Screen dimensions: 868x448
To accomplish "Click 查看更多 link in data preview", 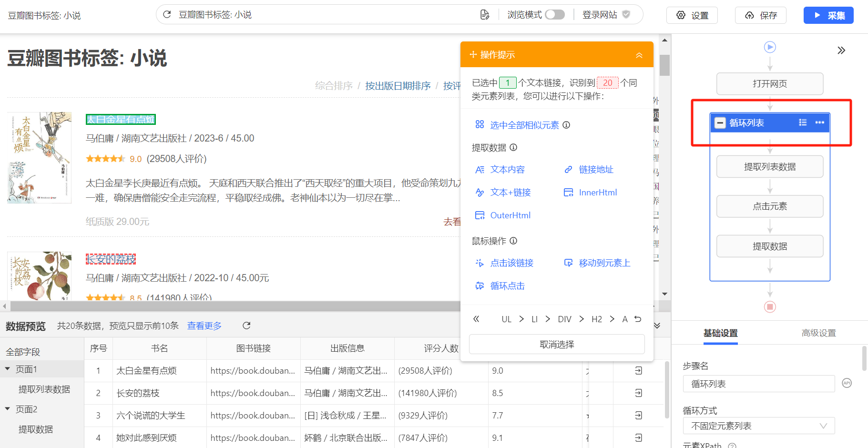I will pos(204,326).
